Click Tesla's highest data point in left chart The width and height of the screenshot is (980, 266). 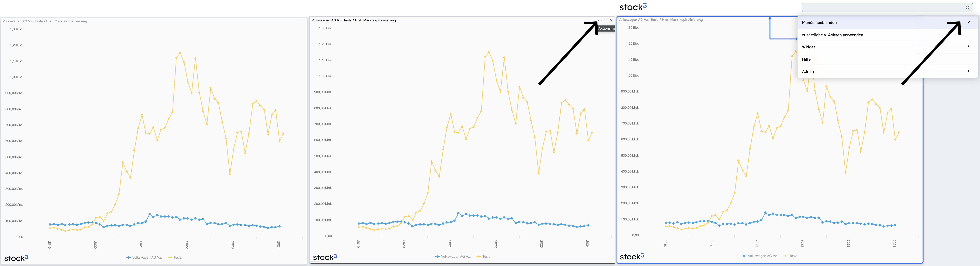[x=180, y=53]
